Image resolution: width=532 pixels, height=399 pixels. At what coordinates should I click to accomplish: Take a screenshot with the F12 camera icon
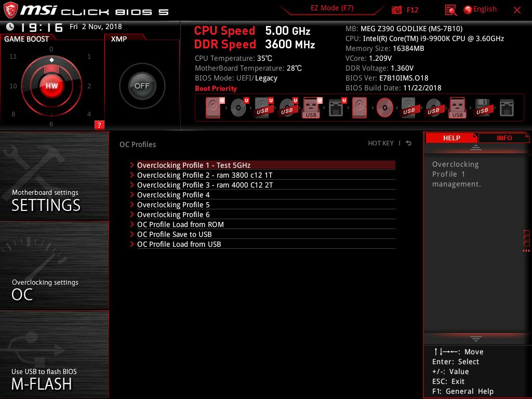(396, 10)
